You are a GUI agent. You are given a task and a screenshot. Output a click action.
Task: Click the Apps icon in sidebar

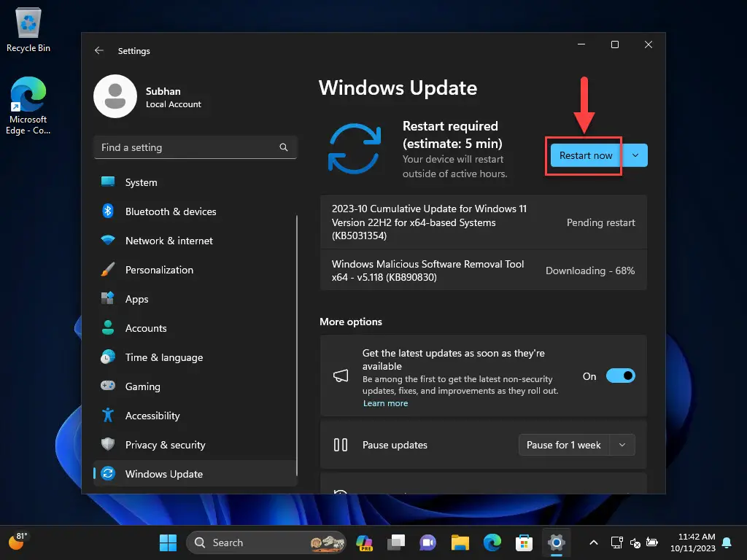108,298
